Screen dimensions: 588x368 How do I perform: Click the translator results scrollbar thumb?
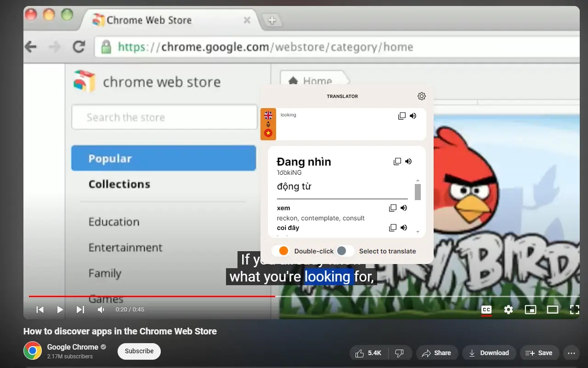418,192
